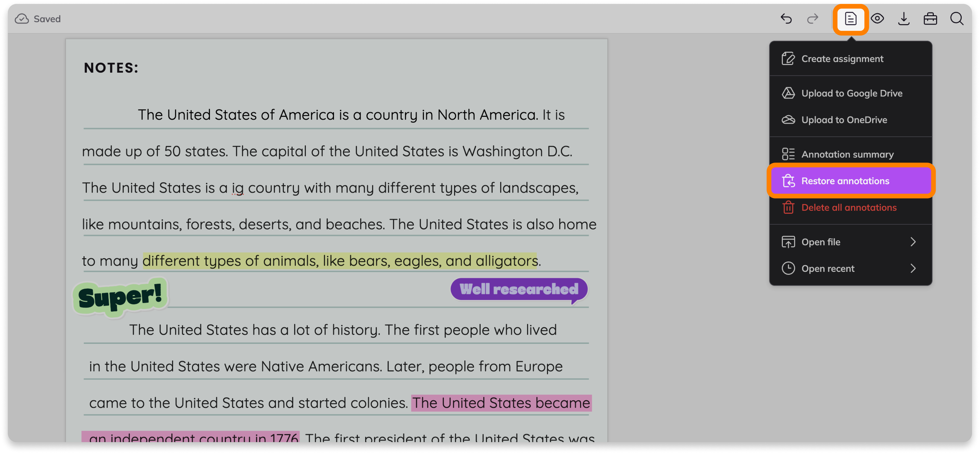Click text 'like mountains, forests, deserts'
Viewport: 980px width, 454px height.
tap(187, 225)
